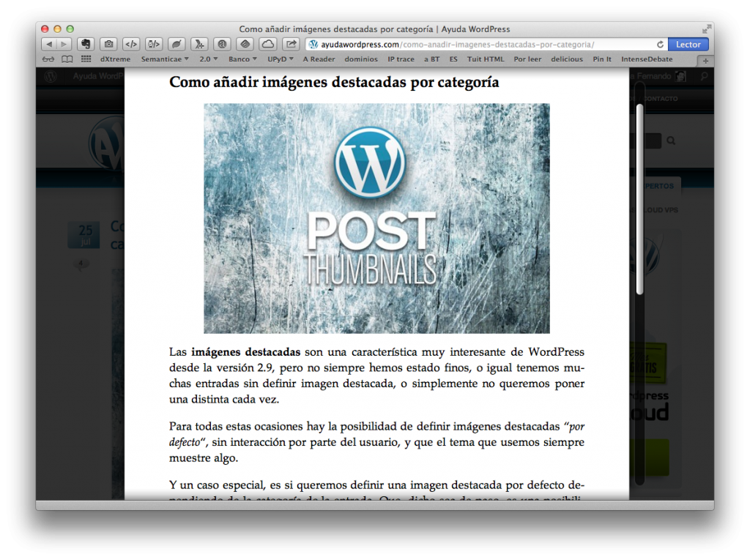Click the code brackets toolbar icon
Screen dimensions: 750x560
click(x=131, y=45)
